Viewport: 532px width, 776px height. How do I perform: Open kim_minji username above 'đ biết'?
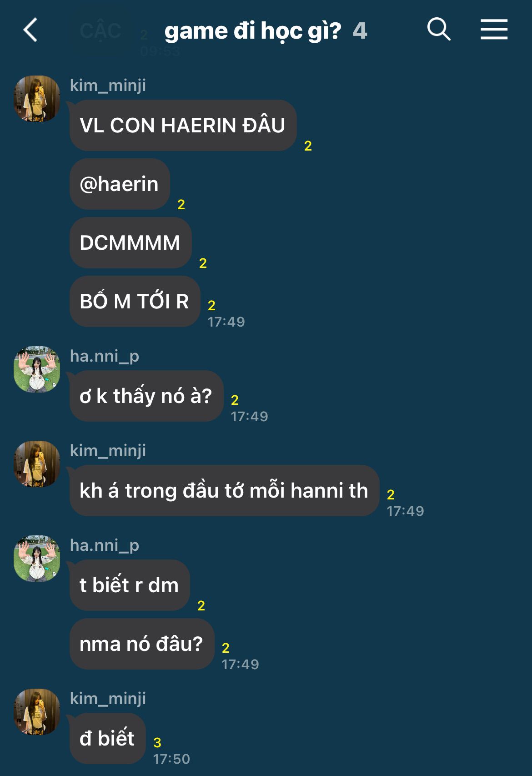pos(108,698)
